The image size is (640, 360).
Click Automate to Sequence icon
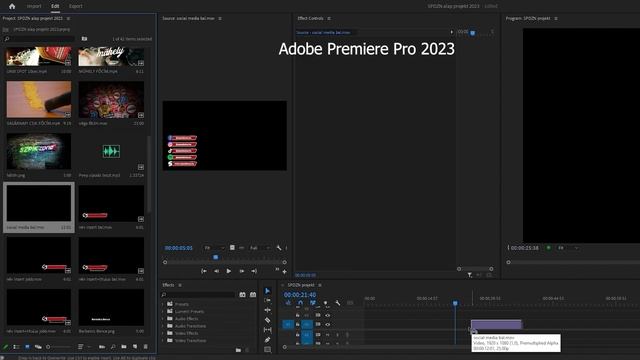[x=102, y=347]
